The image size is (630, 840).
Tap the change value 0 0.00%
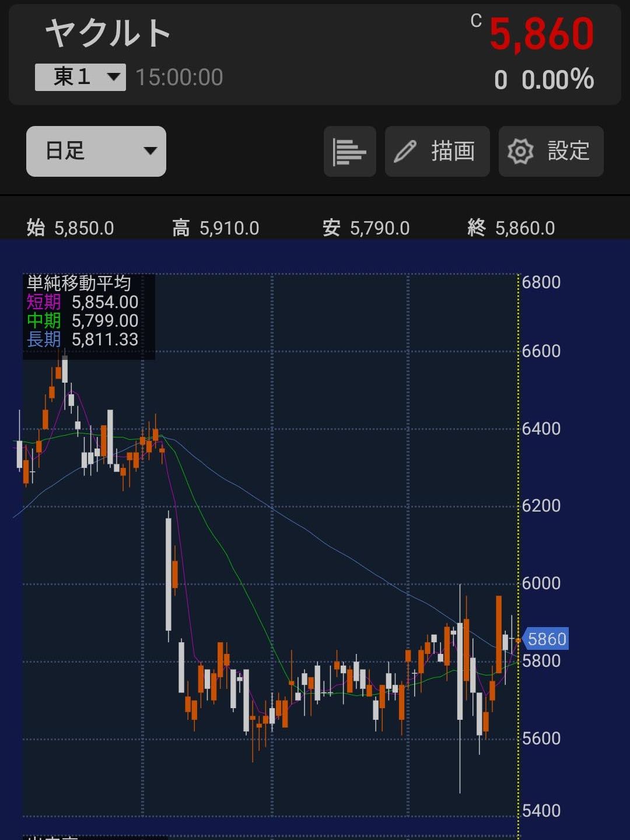[544, 79]
